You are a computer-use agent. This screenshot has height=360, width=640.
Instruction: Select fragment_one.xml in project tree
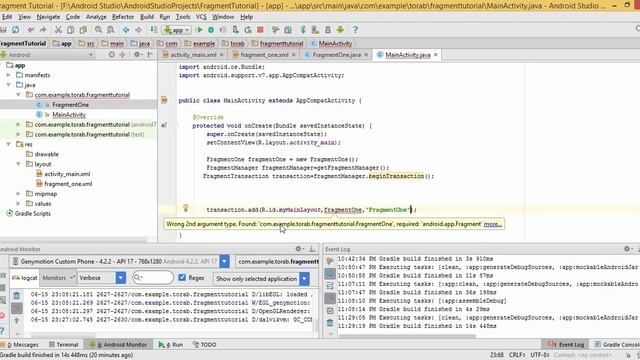68,184
